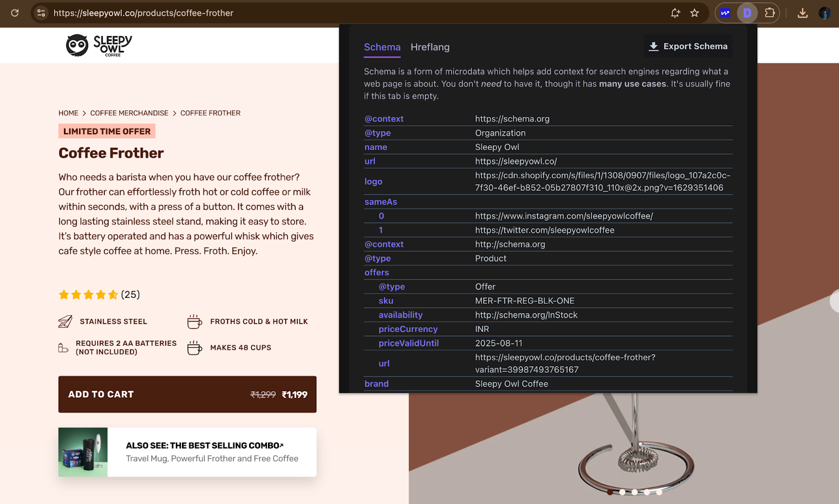The image size is (839, 504).
Task: Open the Extensions puzzle piece menu
Action: pyautogui.click(x=770, y=13)
